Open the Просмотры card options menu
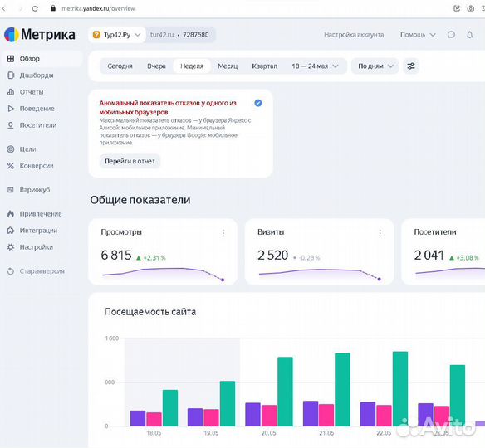 pyautogui.click(x=223, y=233)
